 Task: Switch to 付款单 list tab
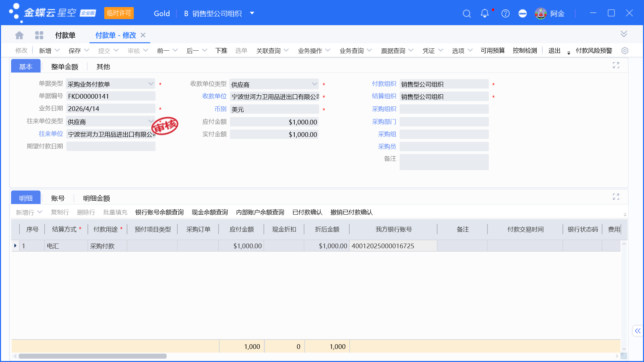(x=65, y=35)
